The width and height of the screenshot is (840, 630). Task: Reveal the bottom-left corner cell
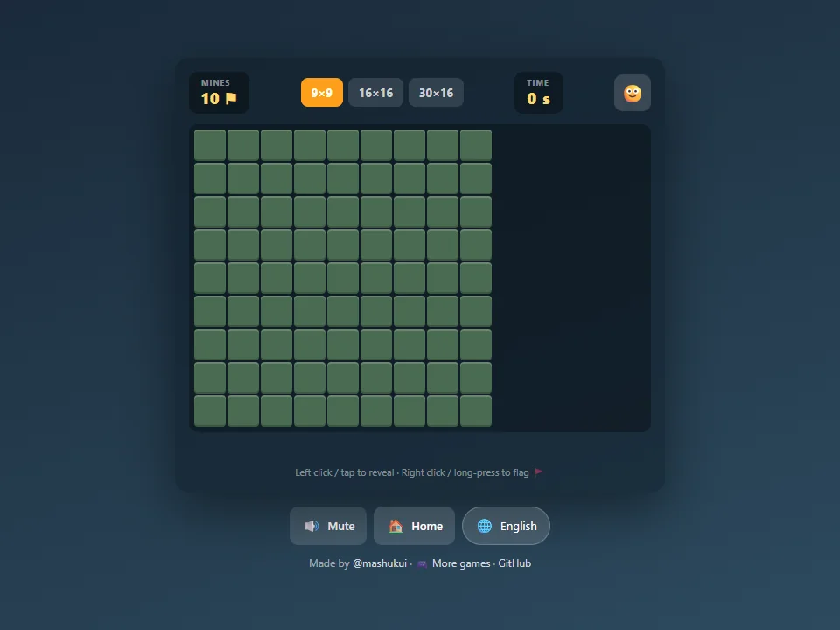pos(210,411)
